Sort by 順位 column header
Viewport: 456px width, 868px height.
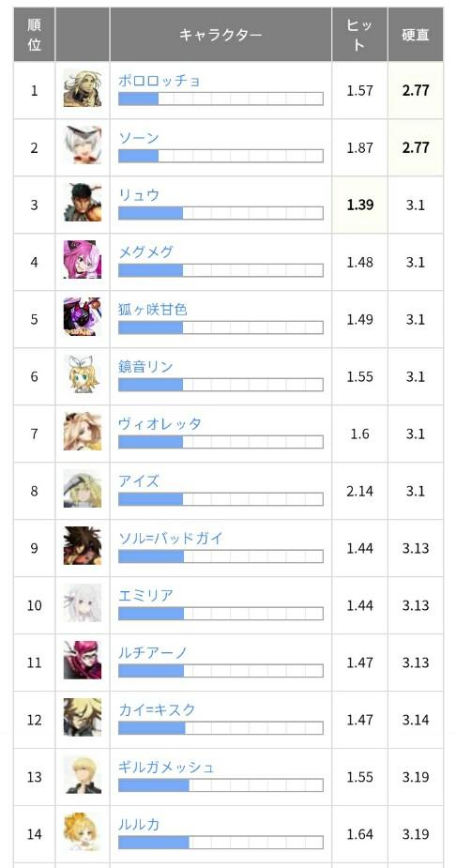point(35,35)
